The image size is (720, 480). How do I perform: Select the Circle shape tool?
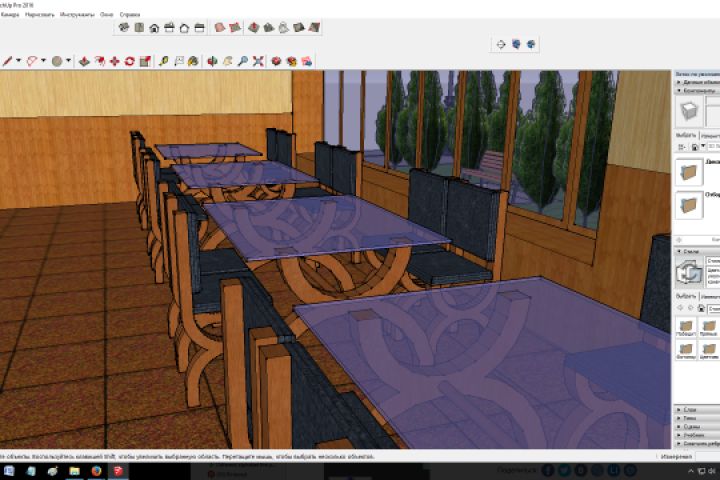tap(57, 61)
